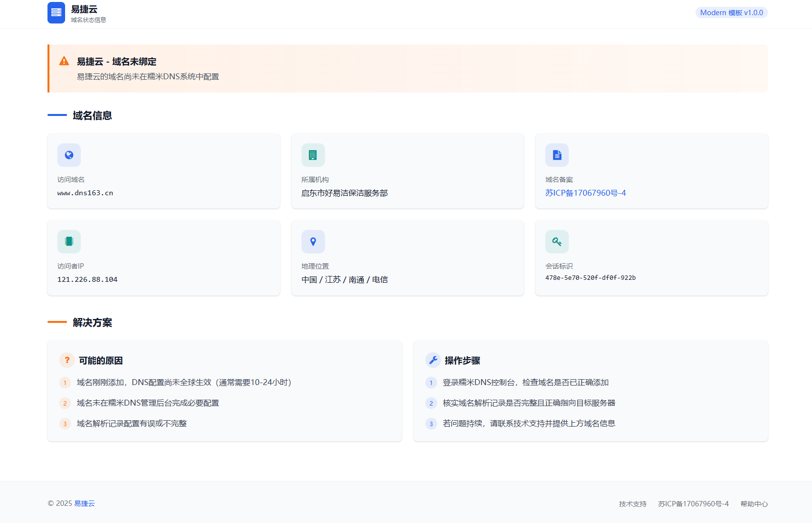Click the 易捷云 copyright link in footer
The image size is (812, 523).
pyautogui.click(x=86, y=503)
